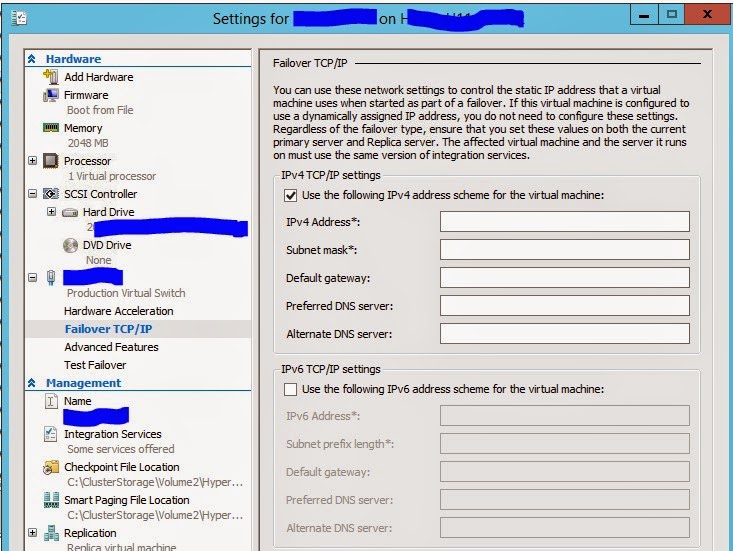The image size is (733, 551).
Task: Click the settings window title bar icon
Action: [19, 18]
